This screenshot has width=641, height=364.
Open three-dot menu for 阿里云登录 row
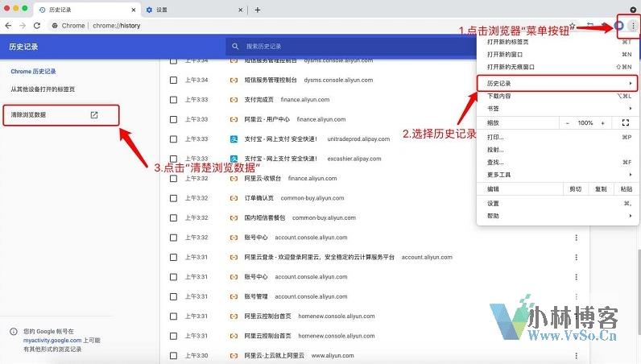(x=576, y=257)
